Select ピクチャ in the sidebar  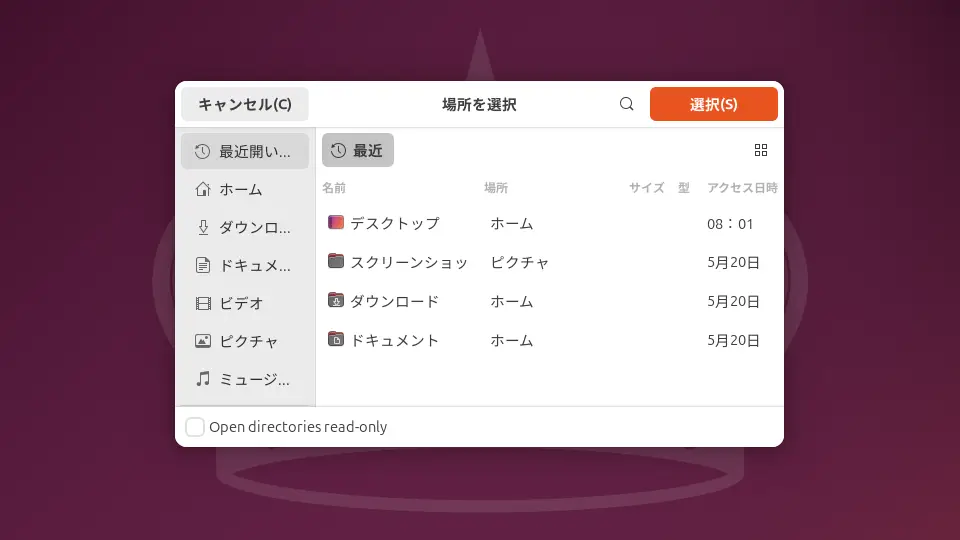(245, 341)
